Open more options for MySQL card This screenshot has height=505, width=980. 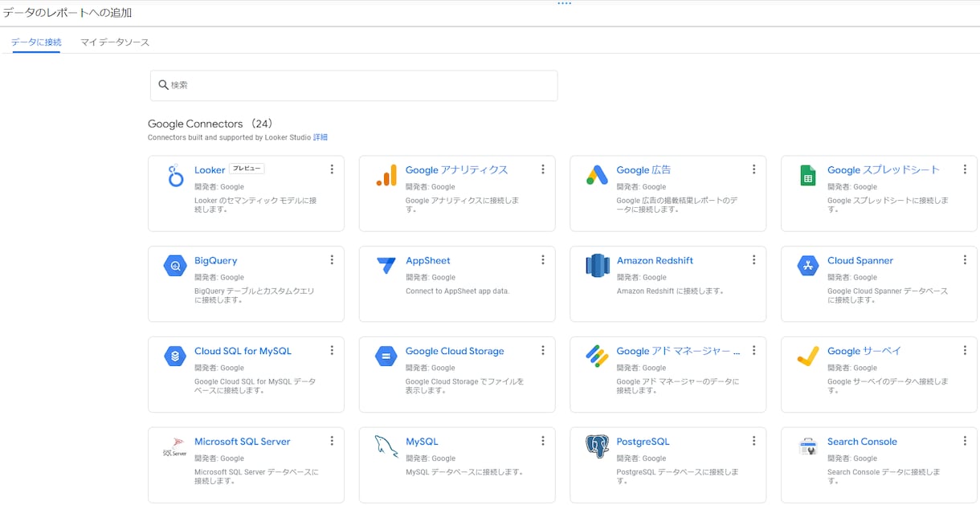[x=543, y=441]
